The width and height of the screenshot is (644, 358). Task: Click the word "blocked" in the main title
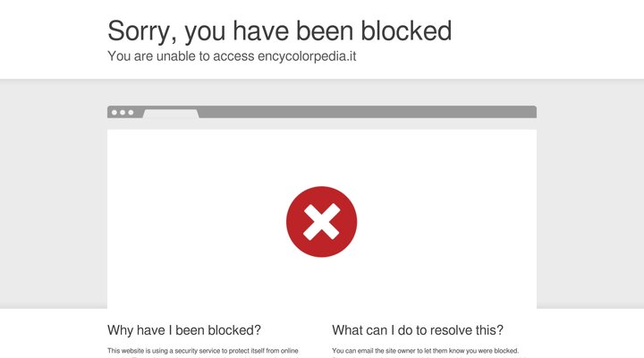click(406, 30)
